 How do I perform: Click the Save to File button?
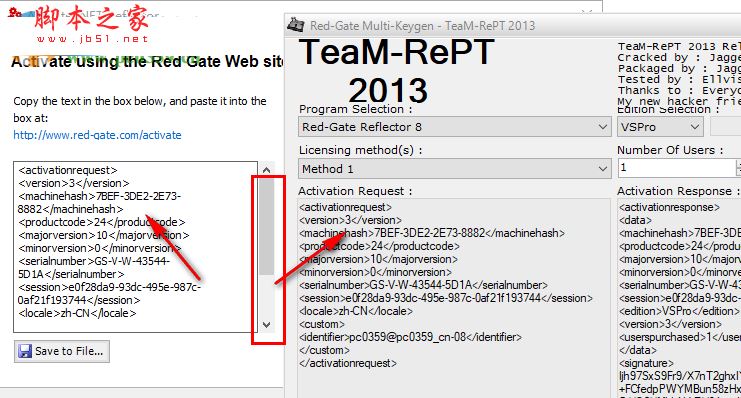tap(62, 351)
